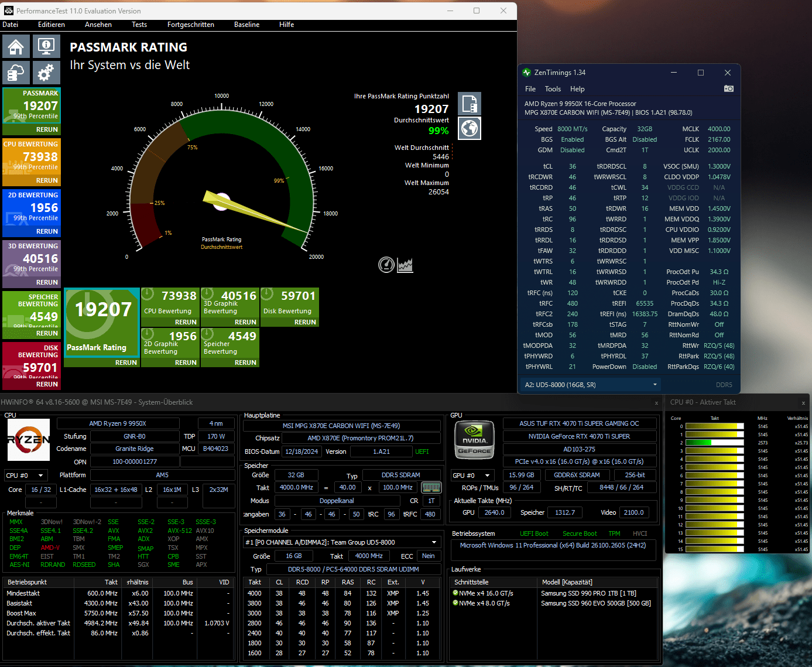Click the world comparison globe icon
812x667 pixels.
pyautogui.click(x=470, y=128)
